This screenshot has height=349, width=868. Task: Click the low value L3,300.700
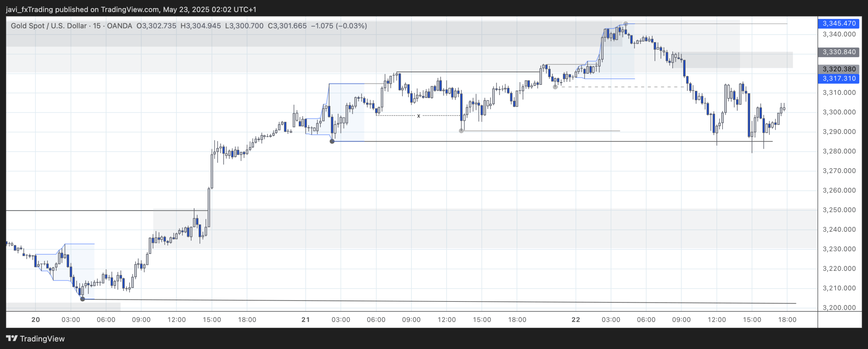pyautogui.click(x=244, y=26)
